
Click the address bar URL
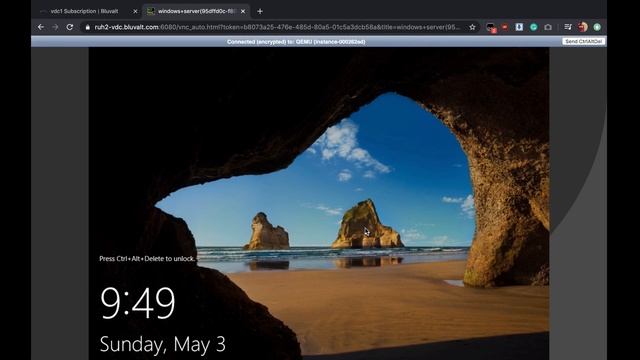pyautogui.click(x=277, y=27)
